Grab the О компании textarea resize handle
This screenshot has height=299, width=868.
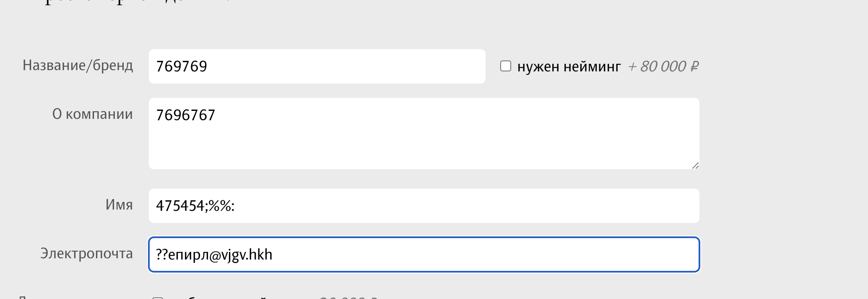pyautogui.click(x=695, y=165)
